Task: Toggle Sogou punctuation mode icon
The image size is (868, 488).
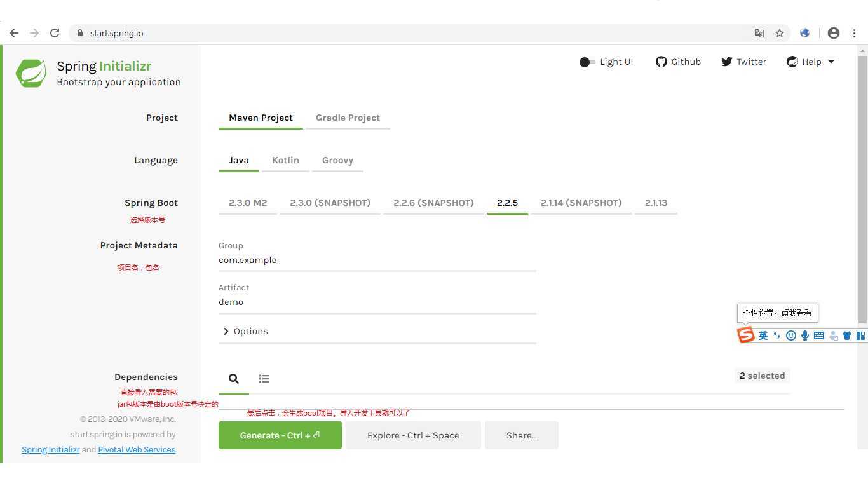Action: [777, 335]
